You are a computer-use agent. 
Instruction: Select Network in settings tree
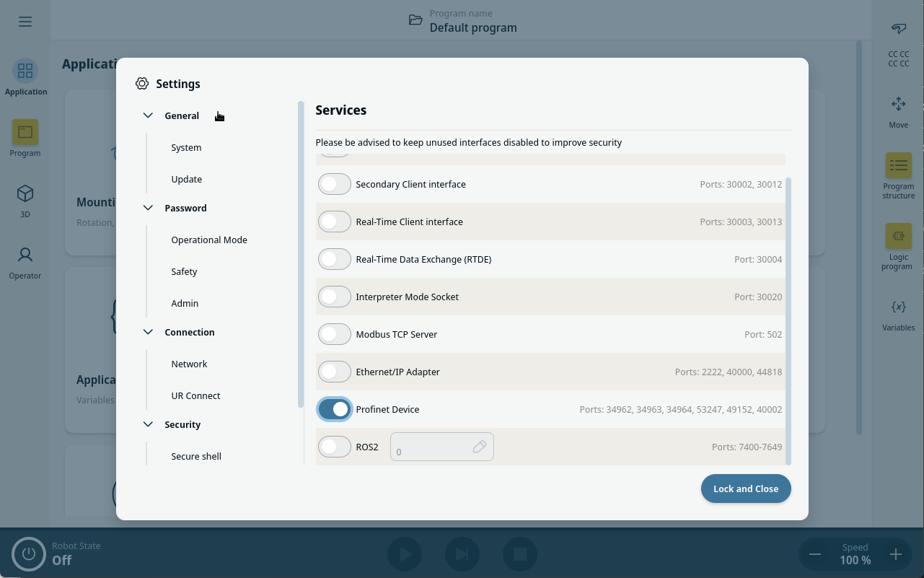pyautogui.click(x=189, y=364)
